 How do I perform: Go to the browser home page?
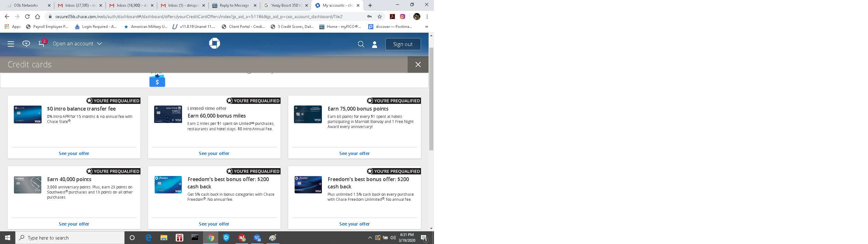(x=37, y=17)
